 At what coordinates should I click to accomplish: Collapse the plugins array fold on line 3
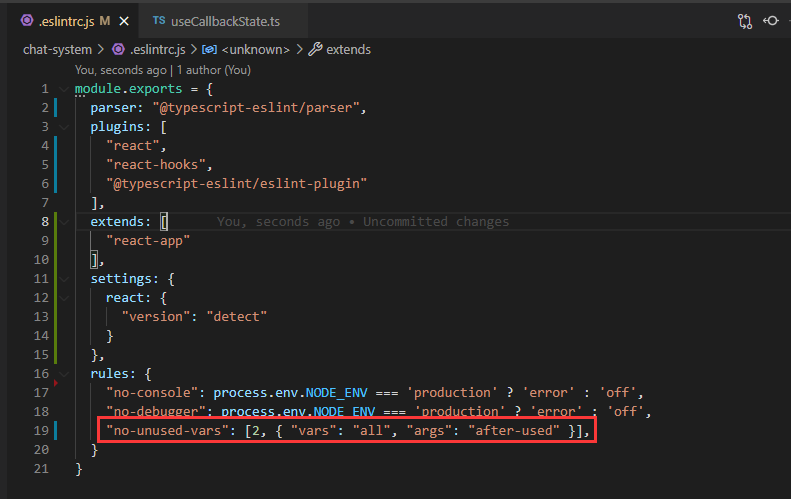64,127
